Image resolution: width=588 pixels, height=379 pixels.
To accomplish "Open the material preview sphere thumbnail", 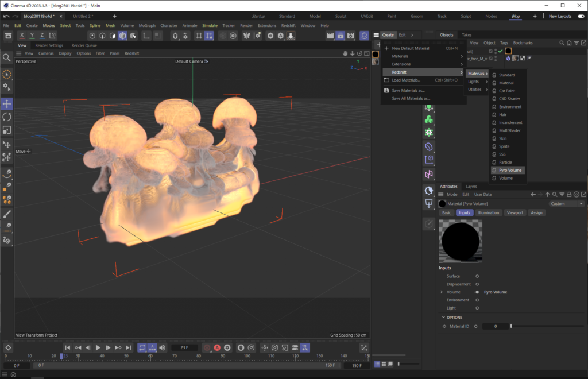I will pos(460,240).
